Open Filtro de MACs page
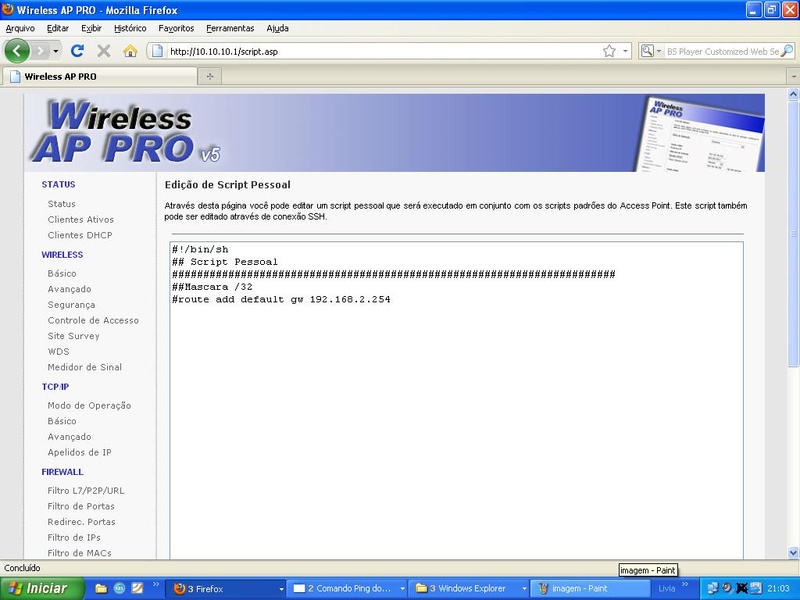The width and height of the screenshot is (800, 600). [79, 553]
